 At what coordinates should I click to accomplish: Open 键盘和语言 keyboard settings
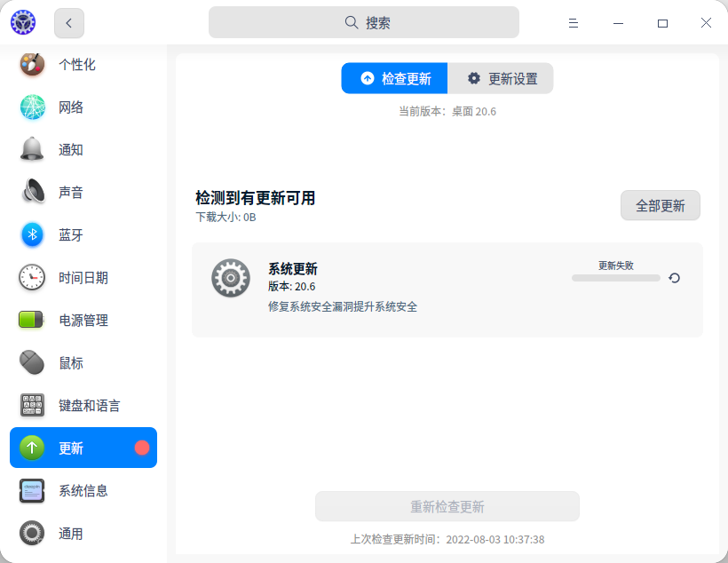(x=32, y=405)
